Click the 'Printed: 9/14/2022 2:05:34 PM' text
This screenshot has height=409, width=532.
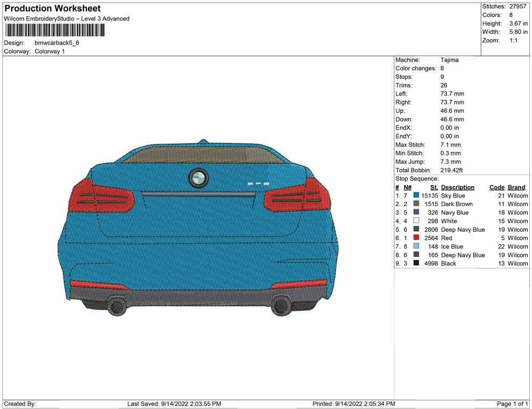coord(354,404)
